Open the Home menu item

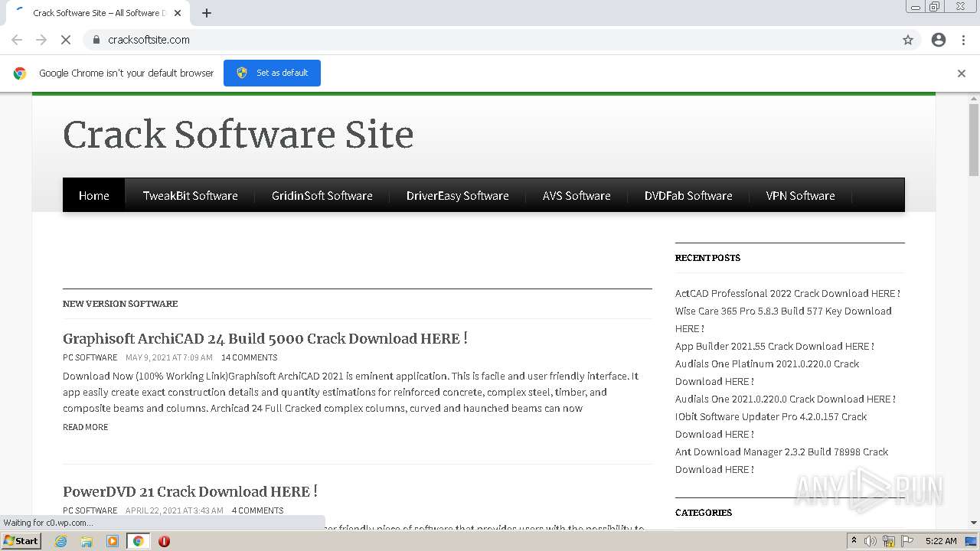[94, 196]
